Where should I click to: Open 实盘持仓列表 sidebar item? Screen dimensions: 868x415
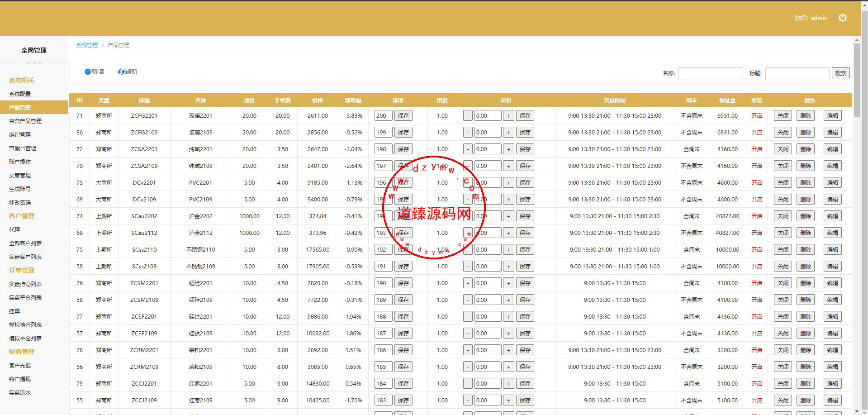coord(25,284)
